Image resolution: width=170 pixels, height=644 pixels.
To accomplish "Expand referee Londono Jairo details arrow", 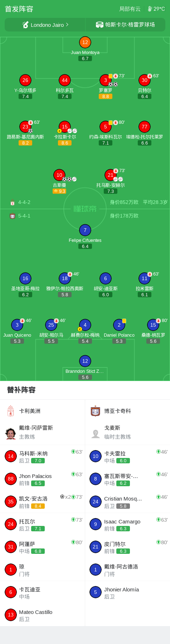I will (x=67, y=25).
